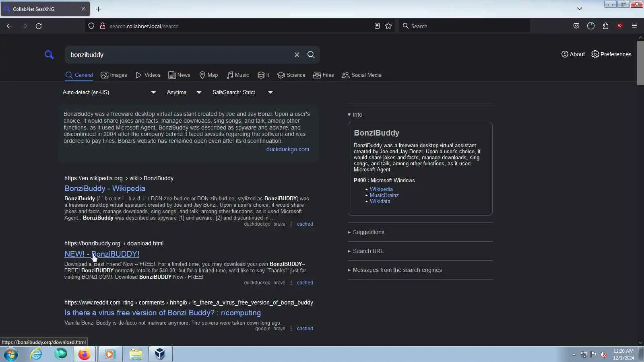Expand the Search URL section
644x362 pixels.
click(365, 251)
